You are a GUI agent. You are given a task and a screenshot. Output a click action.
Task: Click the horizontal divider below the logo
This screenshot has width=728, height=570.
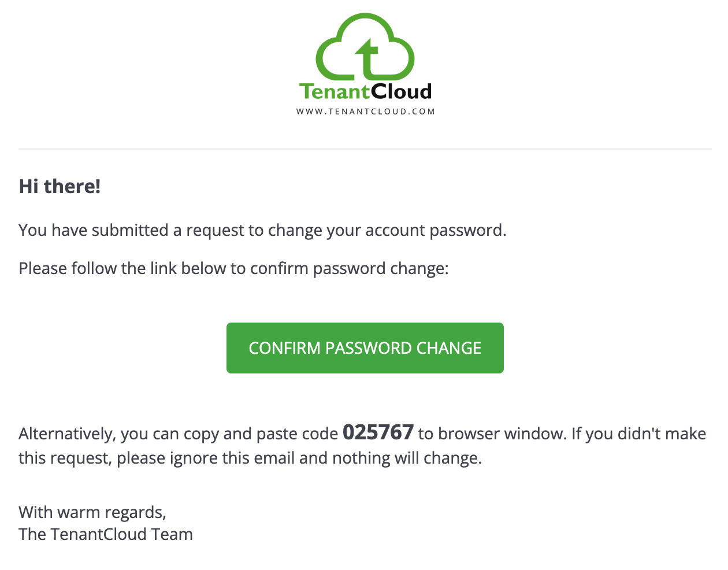coord(365,149)
